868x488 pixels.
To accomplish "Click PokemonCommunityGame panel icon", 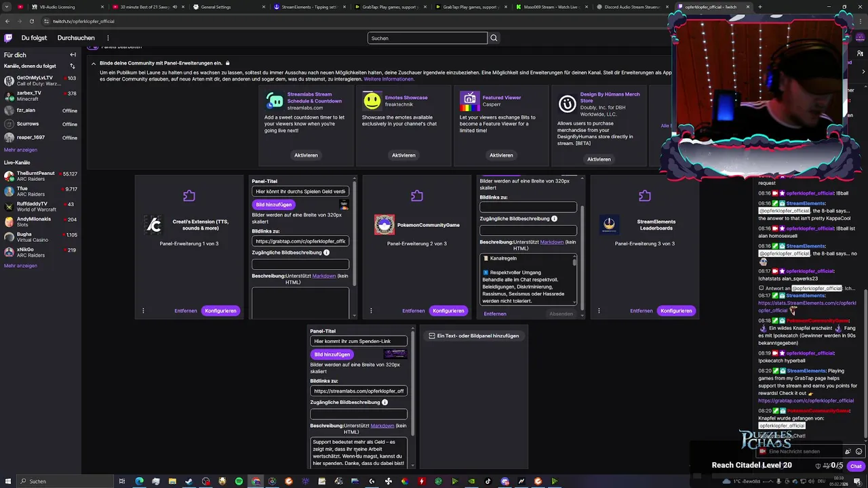I will 384,224.
